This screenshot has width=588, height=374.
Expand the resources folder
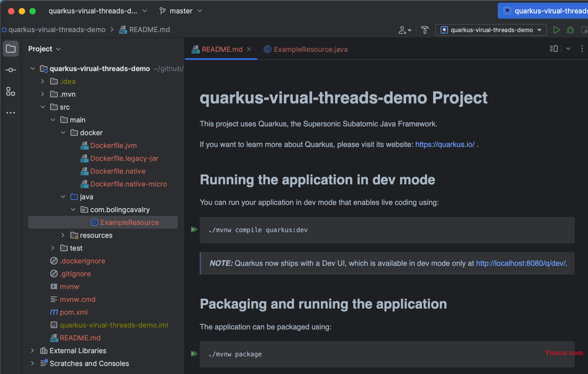click(x=63, y=235)
